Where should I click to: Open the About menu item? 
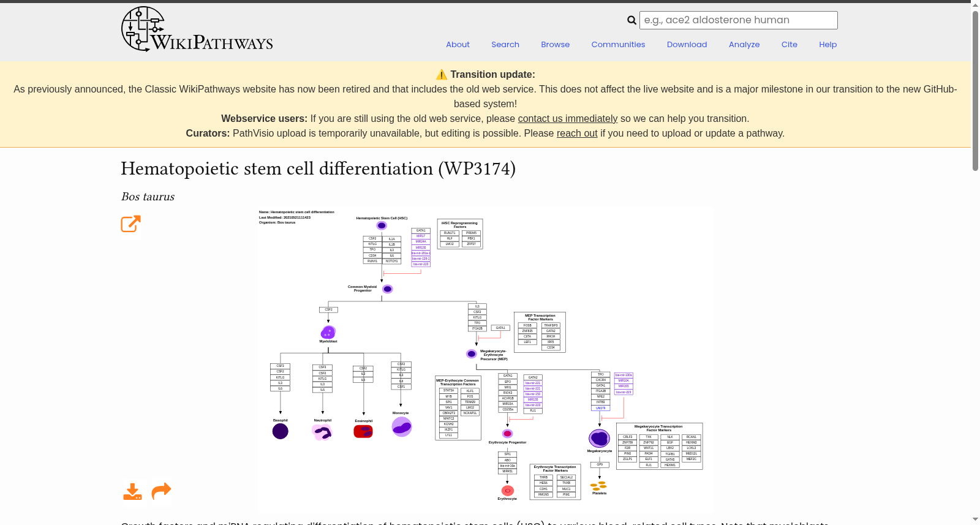(458, 45)
